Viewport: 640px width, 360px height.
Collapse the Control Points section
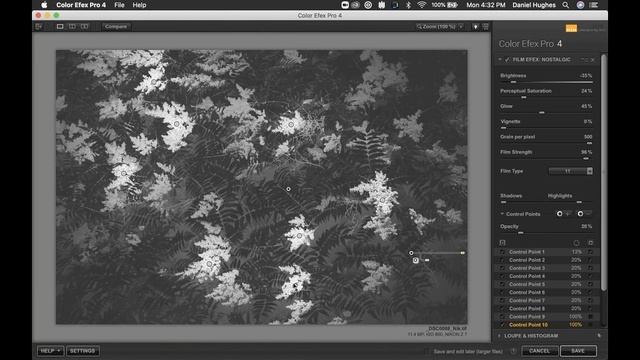click(502, 213)
